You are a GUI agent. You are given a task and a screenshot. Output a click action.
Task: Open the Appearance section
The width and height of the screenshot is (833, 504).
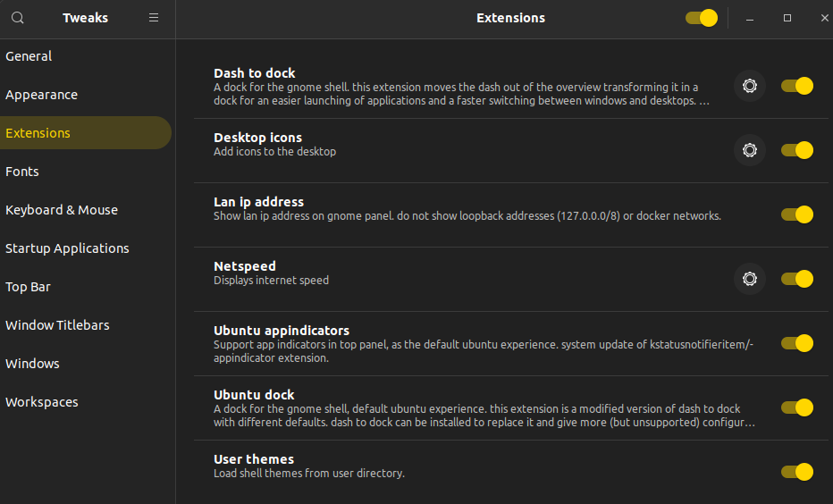pos(86,95)
